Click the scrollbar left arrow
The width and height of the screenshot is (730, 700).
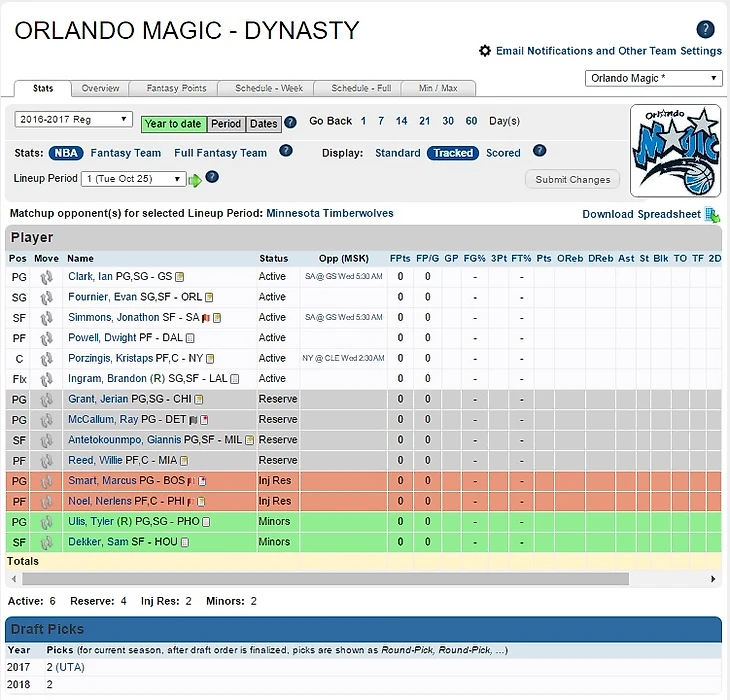pos(14,579)
